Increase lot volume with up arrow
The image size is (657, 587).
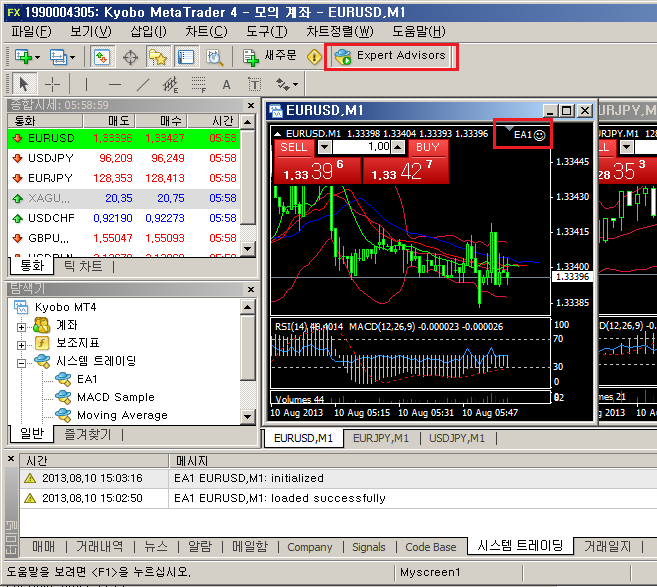[398, 147]
